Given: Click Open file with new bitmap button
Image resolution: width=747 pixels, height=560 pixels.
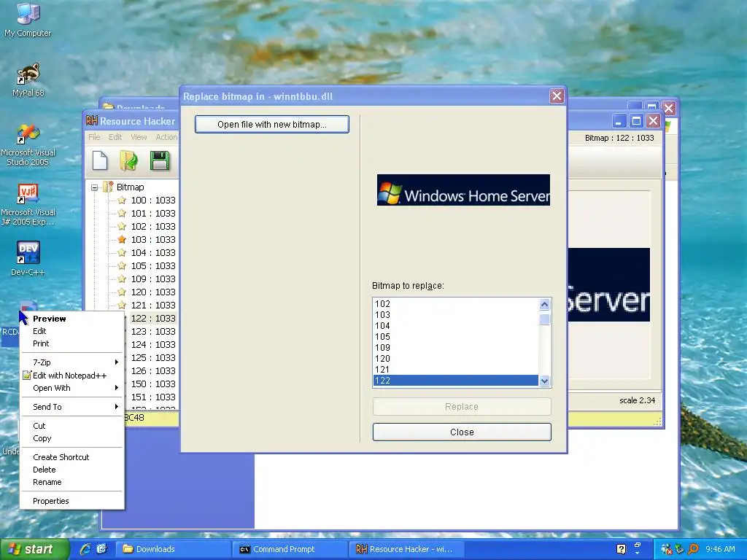Looking at the screenshot, I should [x=272, y=124].
